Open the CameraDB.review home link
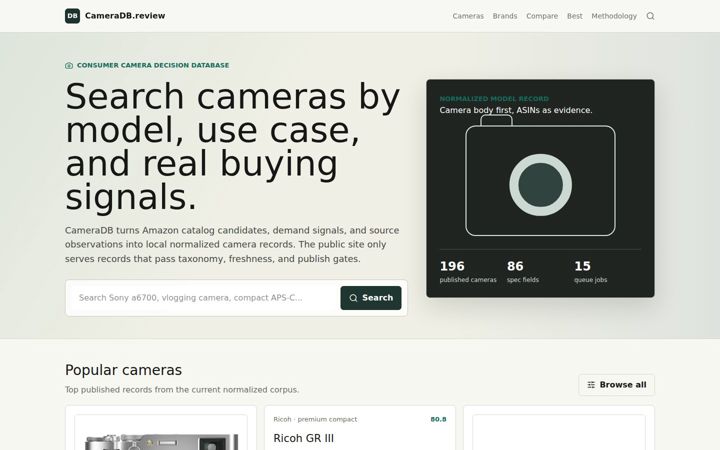The image size is (720, 450). tap(115, 16)
